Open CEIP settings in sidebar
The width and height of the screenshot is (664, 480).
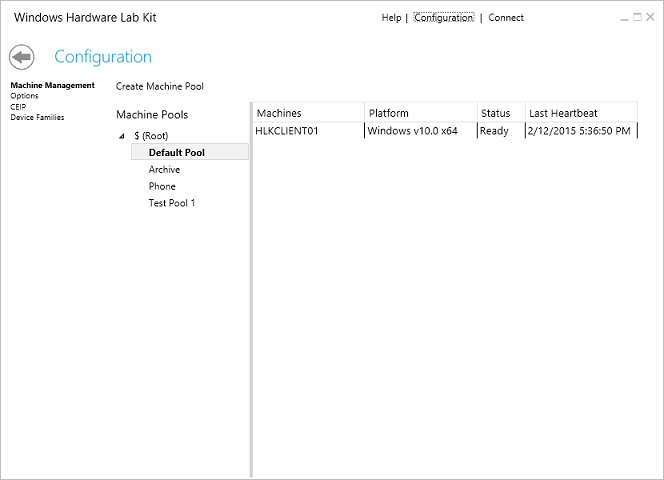[x=18, y=107]
